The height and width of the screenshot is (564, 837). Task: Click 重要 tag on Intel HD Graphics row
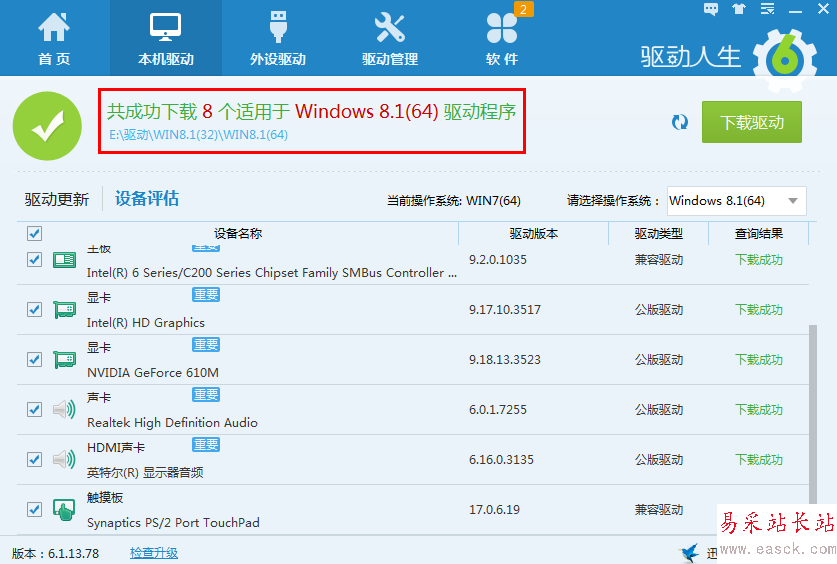click(x=206, y=295)
